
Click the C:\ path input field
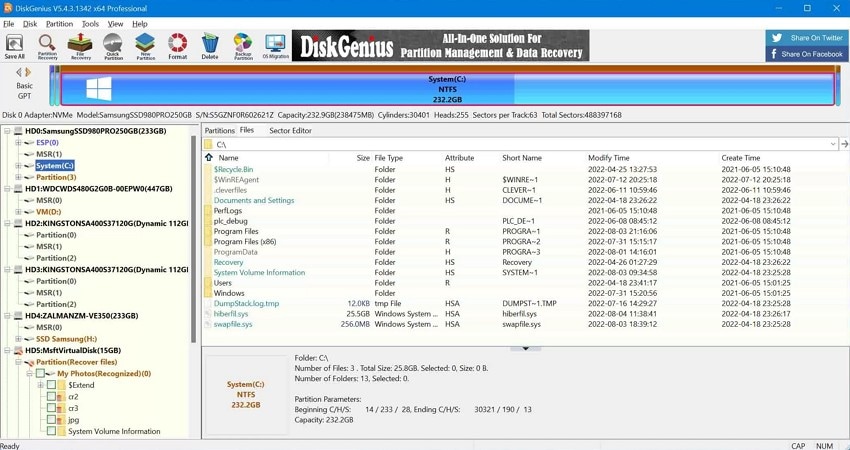520,144
